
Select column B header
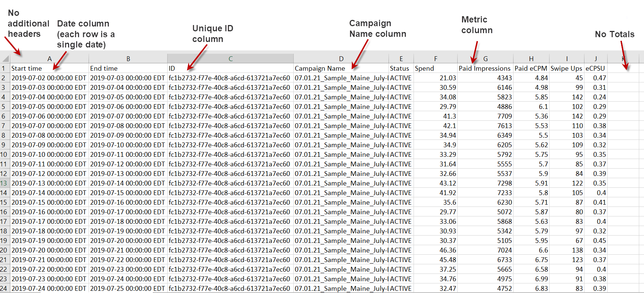[x=128, y=59]
